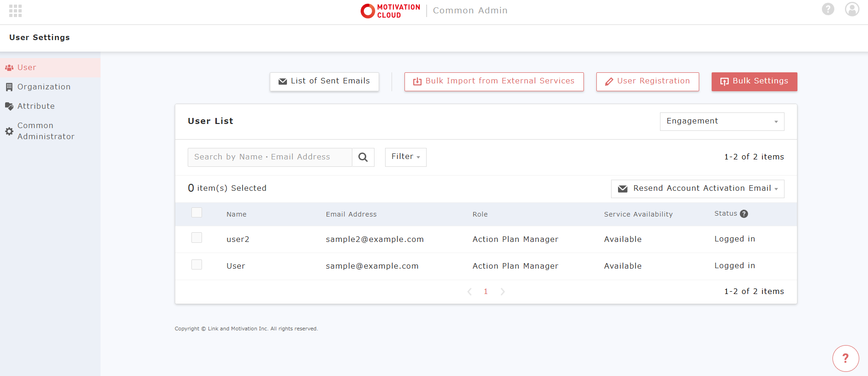Go to next page arrow
The height and width of the screenshot is (376, 868).
(x=503, y=292)
